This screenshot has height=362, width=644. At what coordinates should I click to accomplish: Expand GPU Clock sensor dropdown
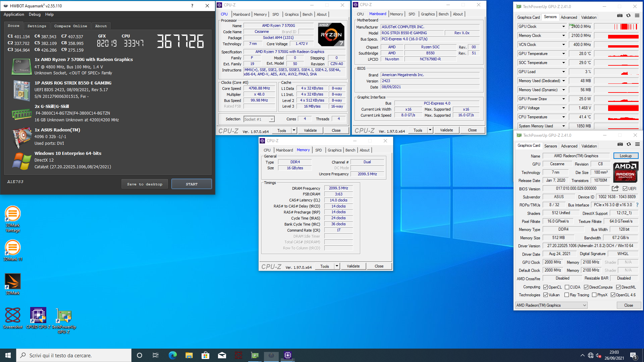pyautogui.click(x=563, y=26)
